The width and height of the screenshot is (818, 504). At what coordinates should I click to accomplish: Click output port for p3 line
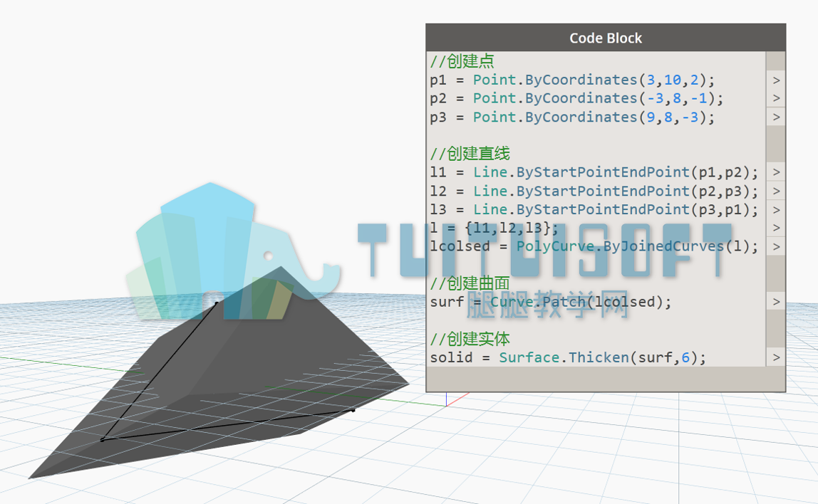(x=776, y=117)
